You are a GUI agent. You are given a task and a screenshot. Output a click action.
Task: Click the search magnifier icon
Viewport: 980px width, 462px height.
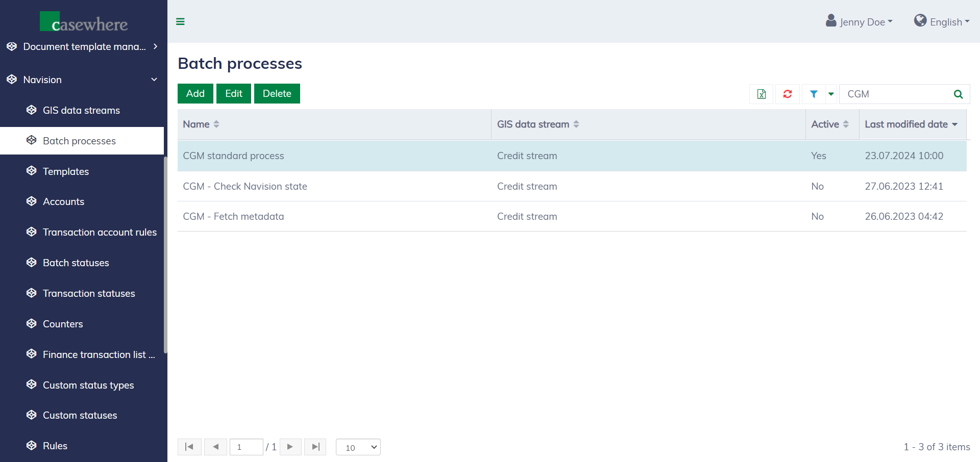click(958, 94)
